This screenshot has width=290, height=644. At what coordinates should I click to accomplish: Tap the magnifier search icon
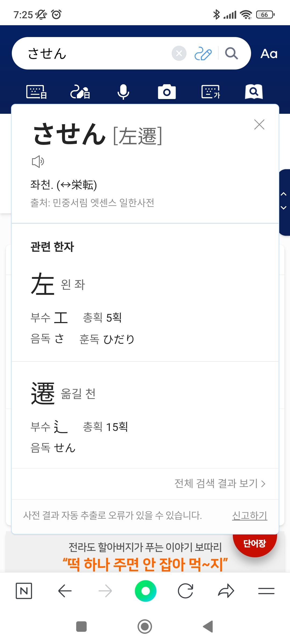[231, 53]
